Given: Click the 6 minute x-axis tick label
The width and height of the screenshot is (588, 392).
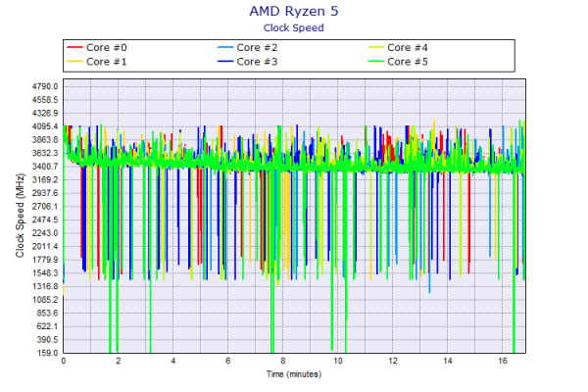Looking at the screenshot, I should (x=228, y=361).
